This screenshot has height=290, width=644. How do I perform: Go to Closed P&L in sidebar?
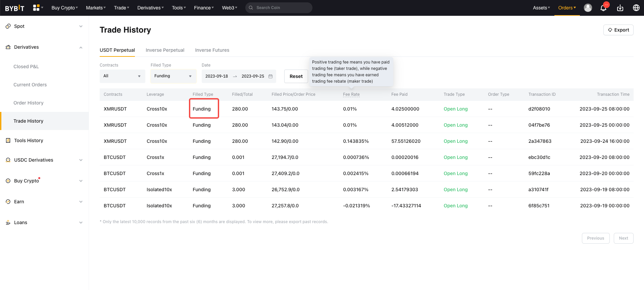click(26, 67)
